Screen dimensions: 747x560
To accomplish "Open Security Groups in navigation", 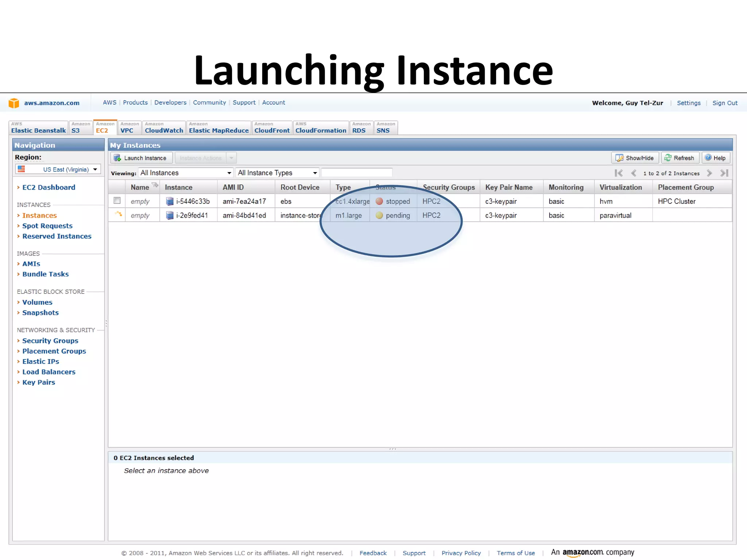I will [x=50, y=341].
